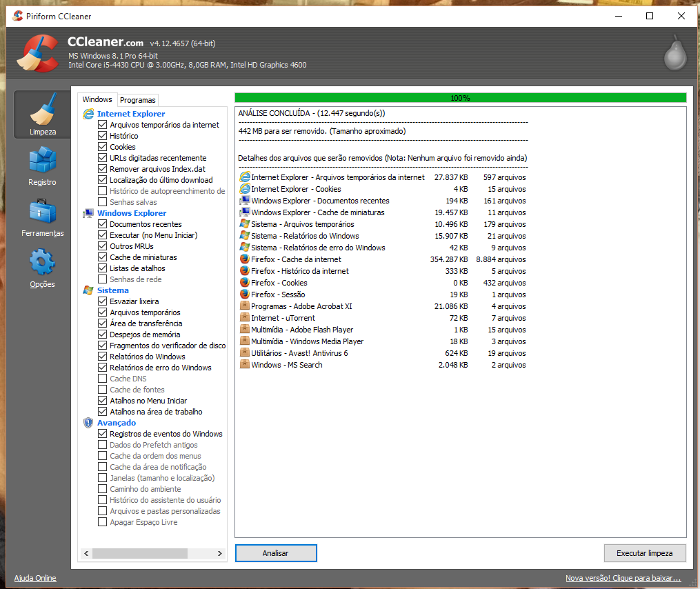Click the CCleaner logo in header
Image resolution: width=700 pixels, height=589 pixels.
tap(37, 54)
